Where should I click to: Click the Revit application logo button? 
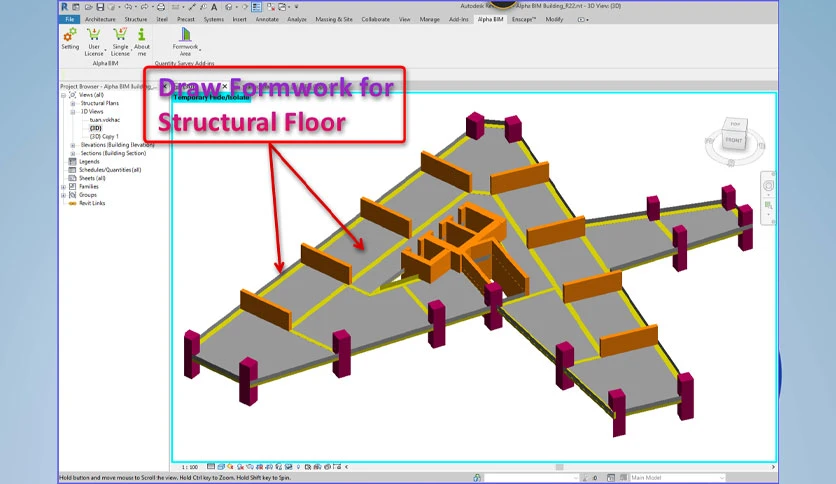(x=65, y=7)
